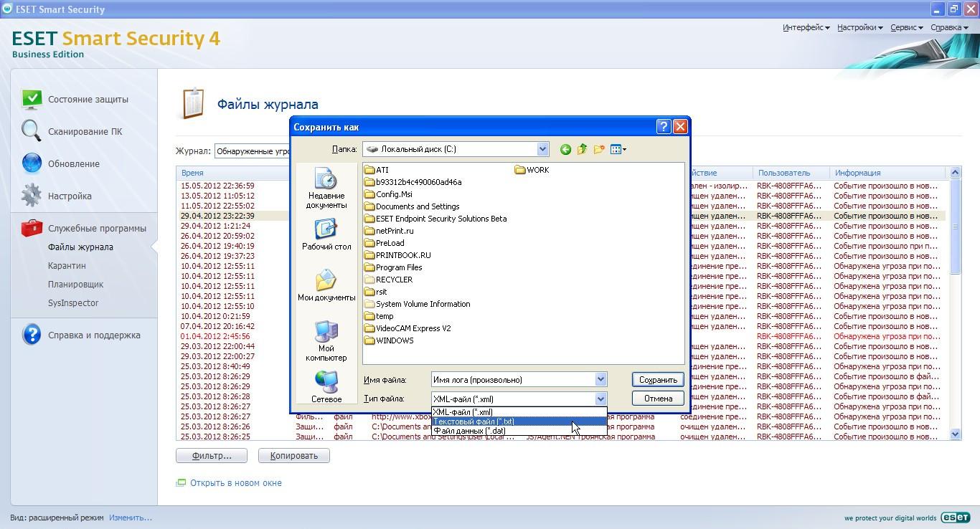Open Recent Documents place in Save dialog
The height and width of the screenshot is (529, 980).
tap(326, 189)
